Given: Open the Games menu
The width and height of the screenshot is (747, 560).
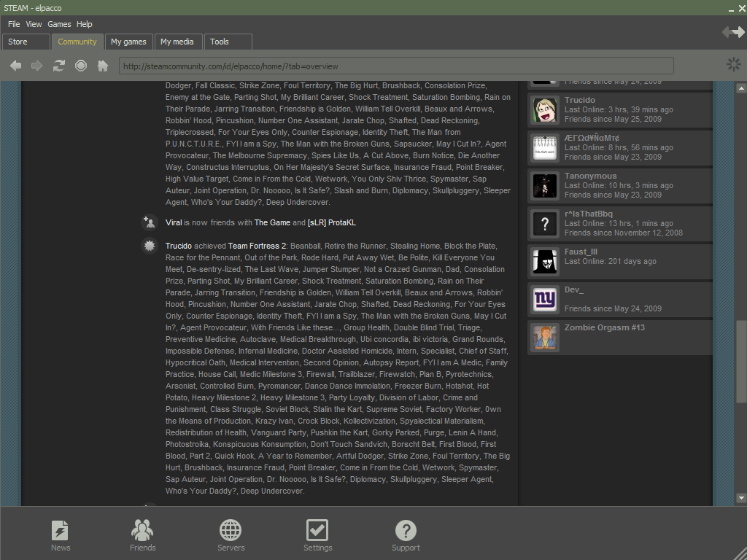Looking at the screenshot, I should pos(59,24).
